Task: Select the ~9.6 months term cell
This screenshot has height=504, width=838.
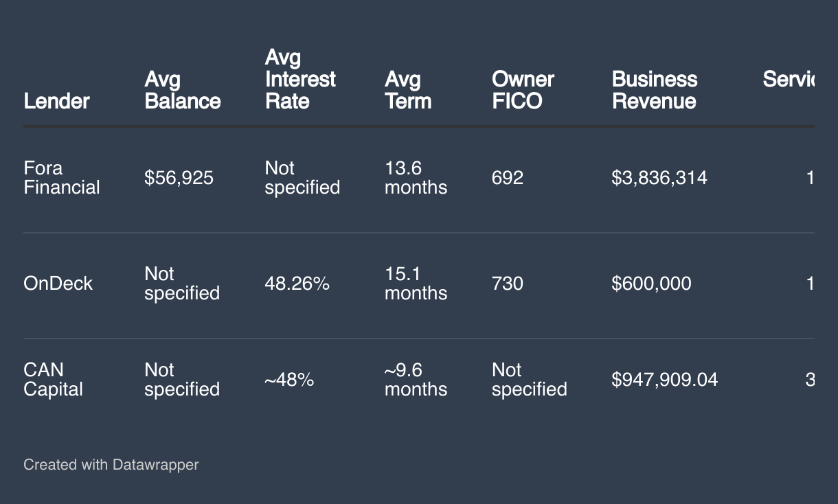Action: (x=416, y=380)
